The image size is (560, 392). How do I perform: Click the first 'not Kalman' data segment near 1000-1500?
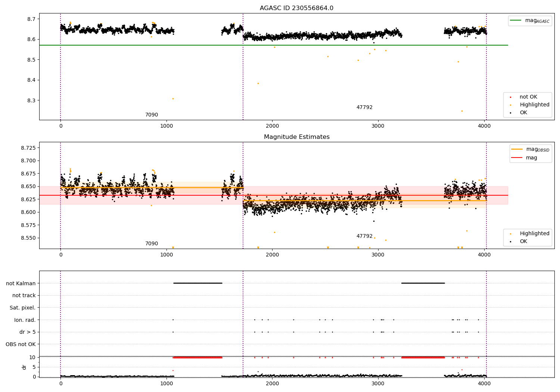pos(197,283)
